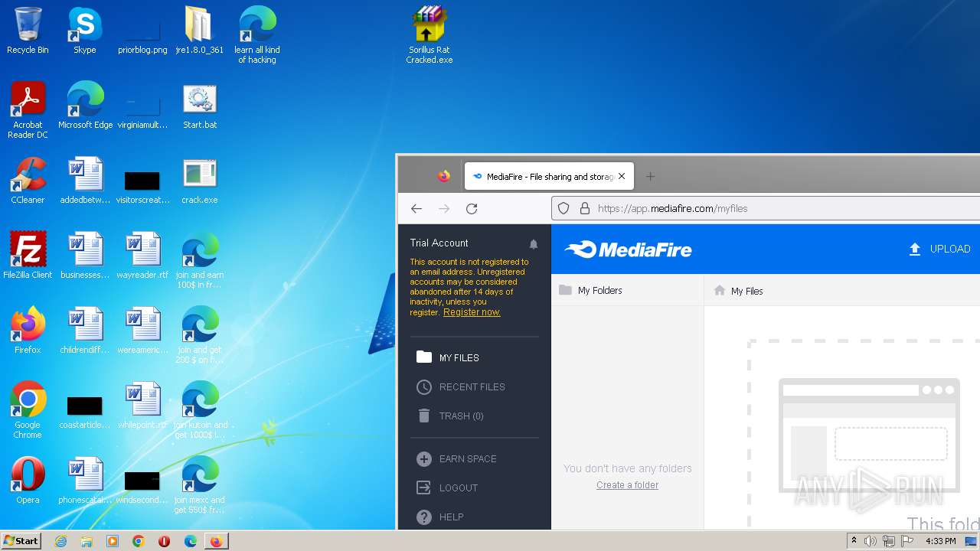Open the jre1.8.0_361 folder
This screenshot has width=980, height=551.
(x=199, y=31)
